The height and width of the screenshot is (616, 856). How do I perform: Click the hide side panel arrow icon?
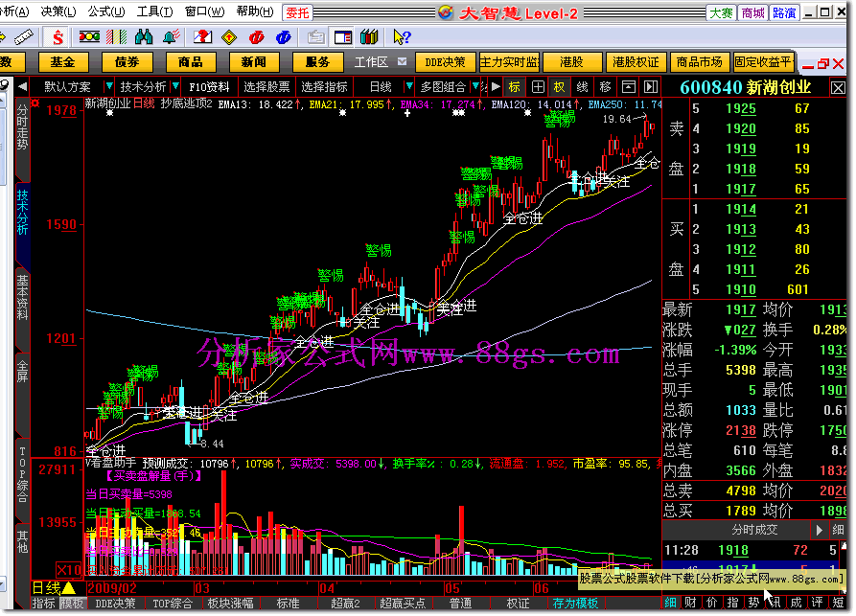650,87
